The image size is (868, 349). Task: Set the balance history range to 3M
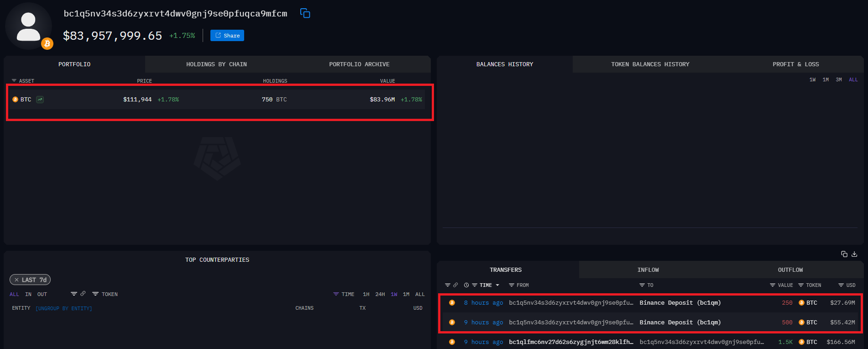839,80
